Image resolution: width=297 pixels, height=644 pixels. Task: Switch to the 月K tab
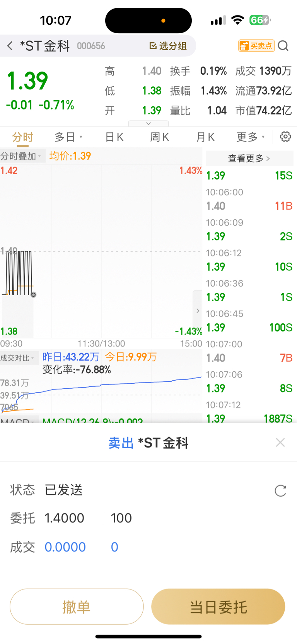(205, 137)
